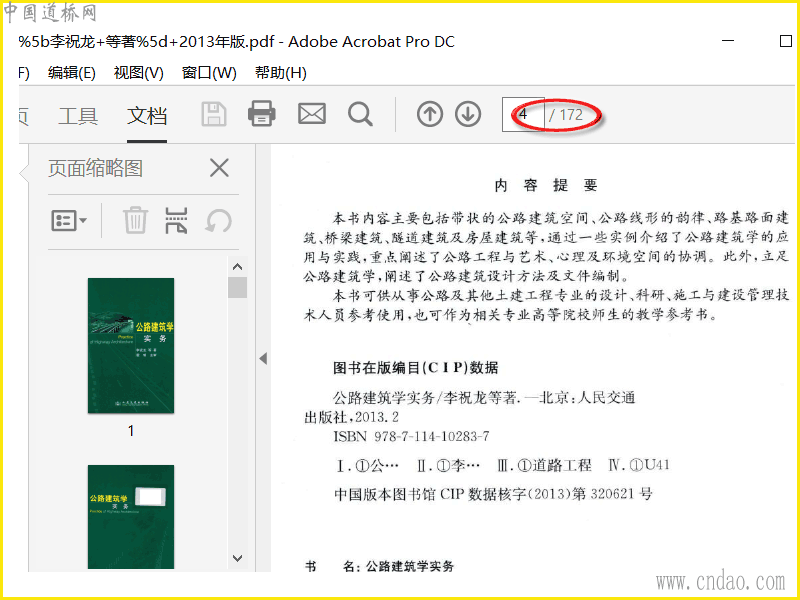Collapse the left navigation pane arrow
Viewport: 800px width, 600px height.
pyautogui.click(x=263, y=359)
